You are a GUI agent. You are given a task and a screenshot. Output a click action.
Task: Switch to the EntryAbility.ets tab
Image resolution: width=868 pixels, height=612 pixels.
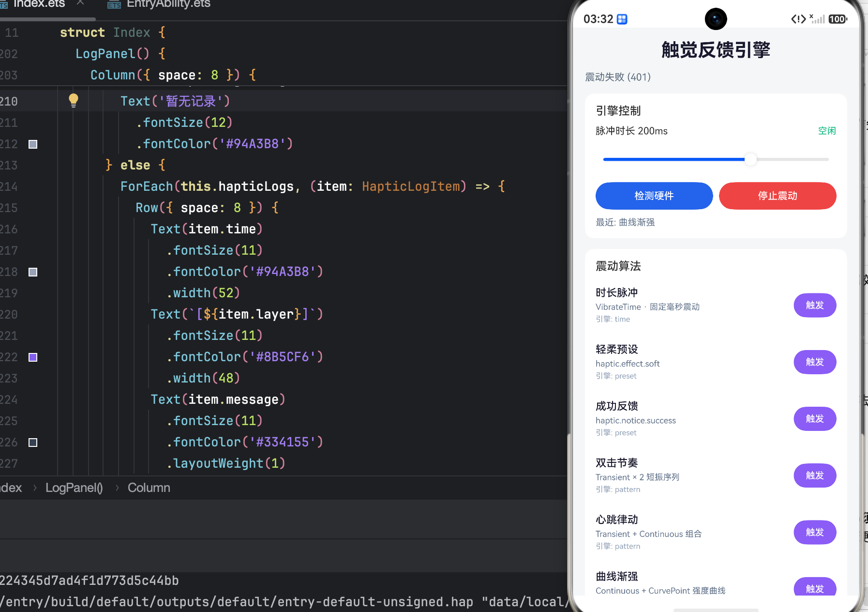pos(160,4)
